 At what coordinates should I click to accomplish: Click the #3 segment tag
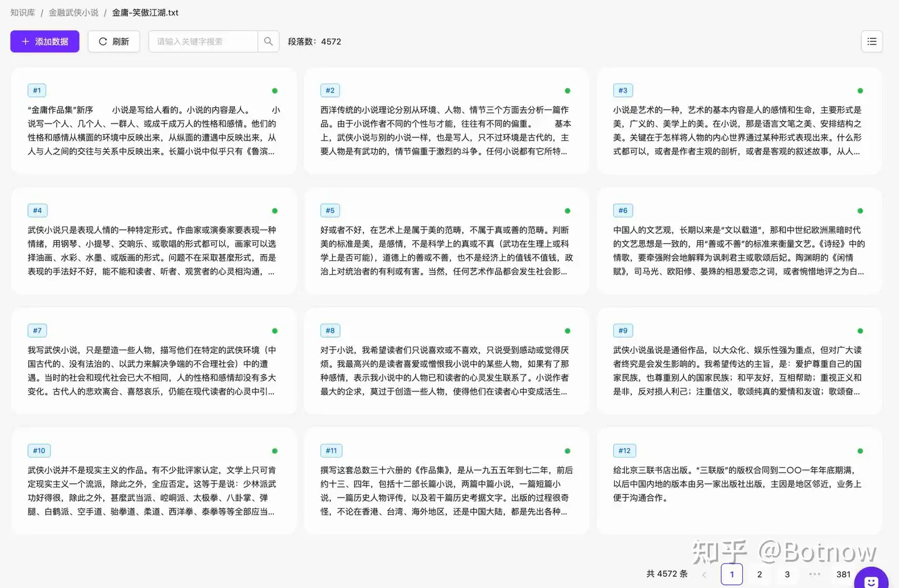[x=623, y=91]
